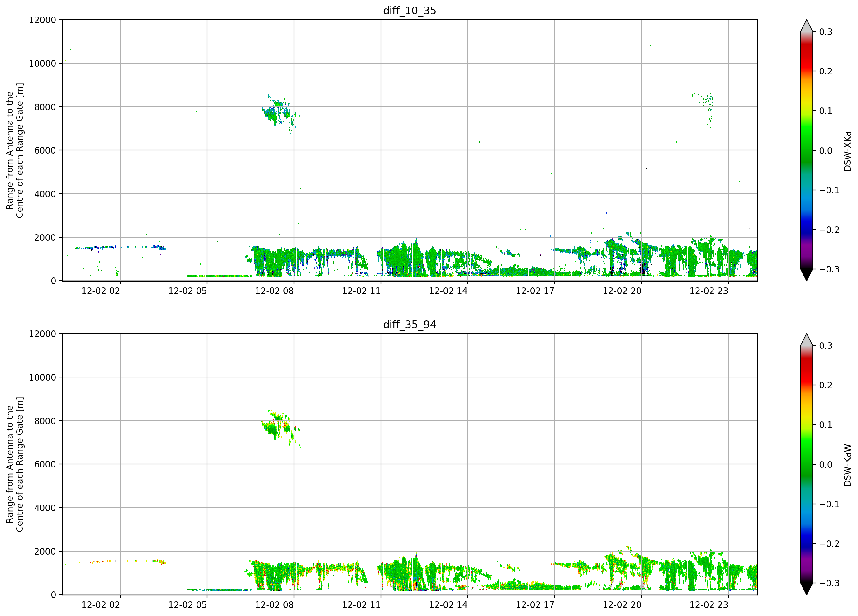
Task: Click the 12-02 23 time tick under diff_35_94
Action: [709, 605]
